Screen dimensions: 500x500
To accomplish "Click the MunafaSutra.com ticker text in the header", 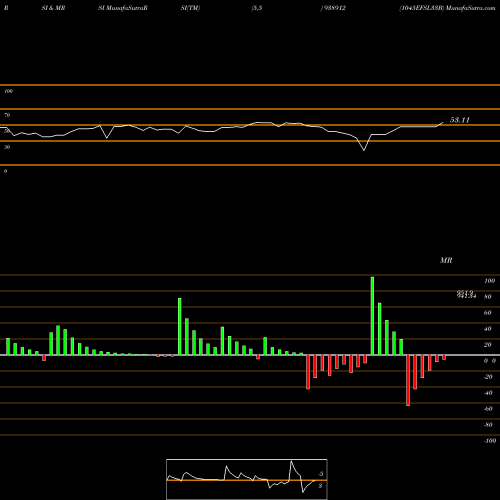I will tap(470, 8).
